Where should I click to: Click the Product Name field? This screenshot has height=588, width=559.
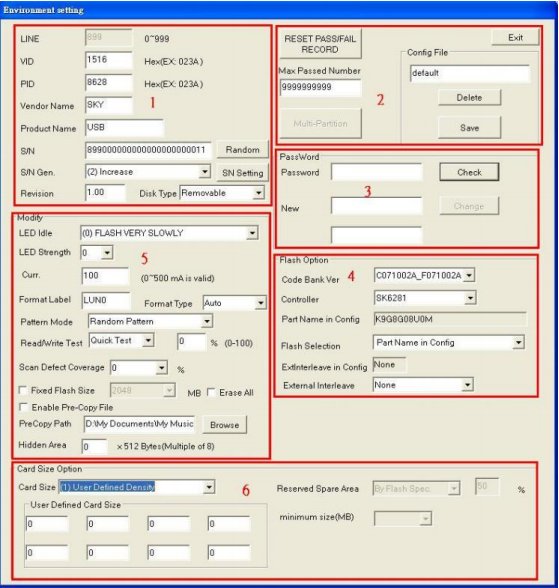click(x=124, y=128)
